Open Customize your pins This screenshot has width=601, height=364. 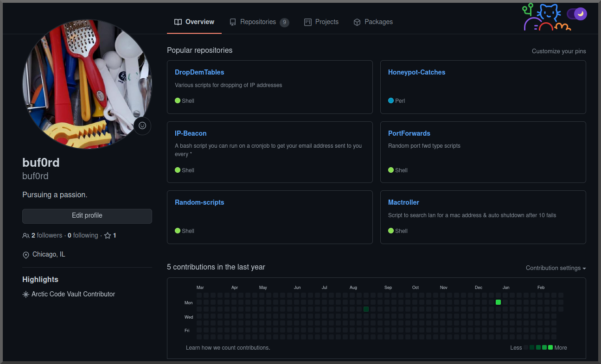[559, 51]
